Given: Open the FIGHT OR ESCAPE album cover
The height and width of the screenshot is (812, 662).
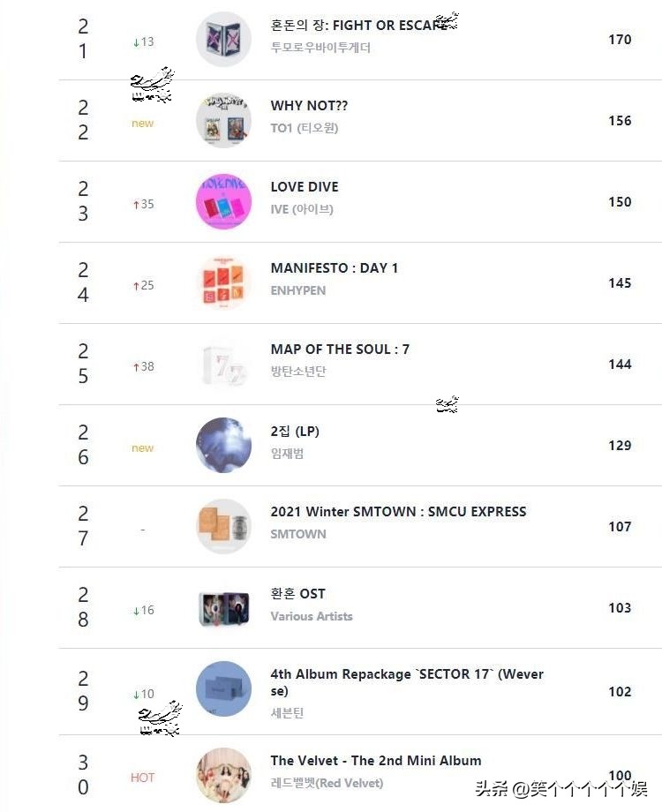Looking at the screenshot, I should [223, 40].
